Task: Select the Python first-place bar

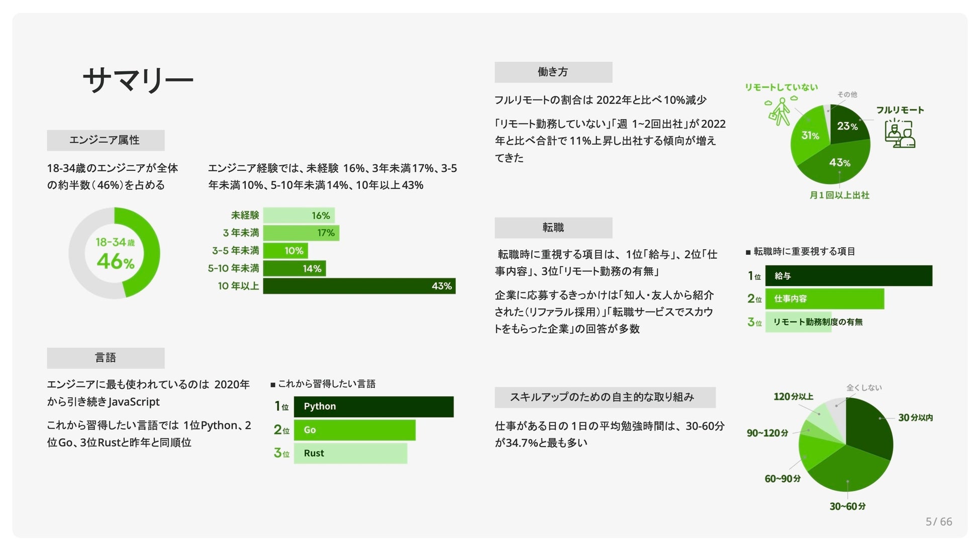Action: (x=373, y=406)
